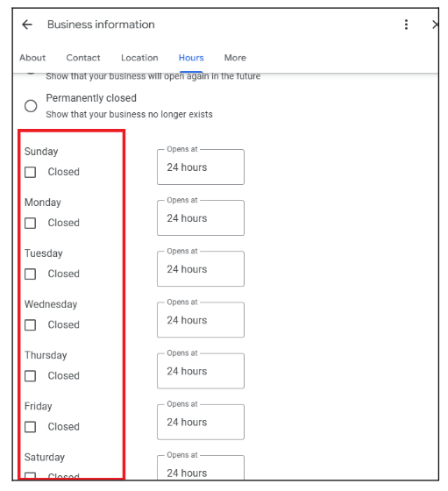Viewport: 448px width, 491px height.
Task: Open the Contact tab
Action: 83,58
